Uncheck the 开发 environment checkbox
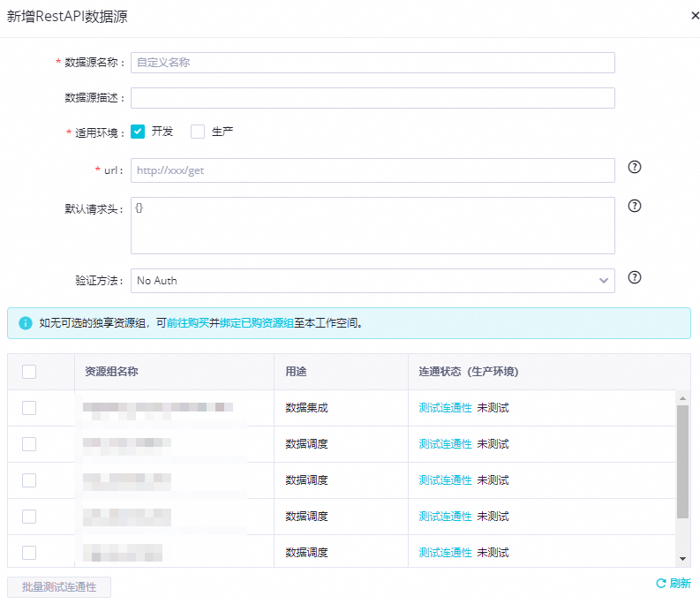 click(x=138, y=132)
